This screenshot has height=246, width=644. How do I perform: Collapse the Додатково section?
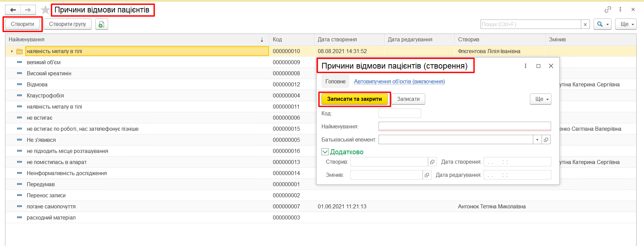pyautogui.click(x=325, y=152)
